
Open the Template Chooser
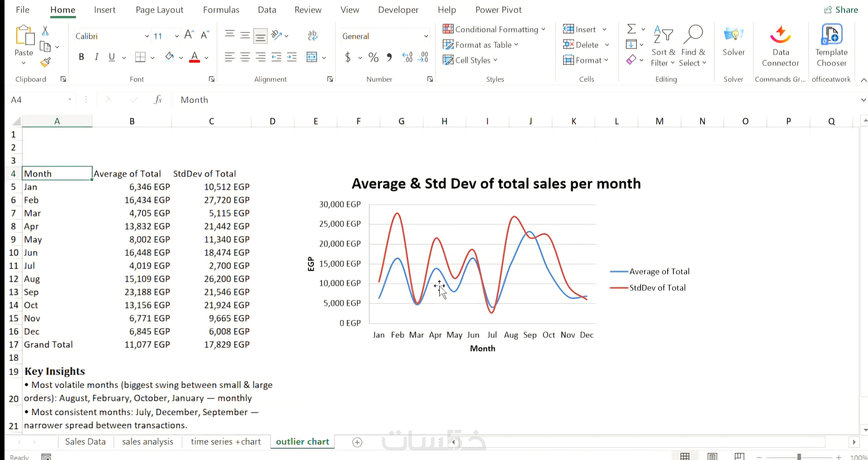coord(831,45)
